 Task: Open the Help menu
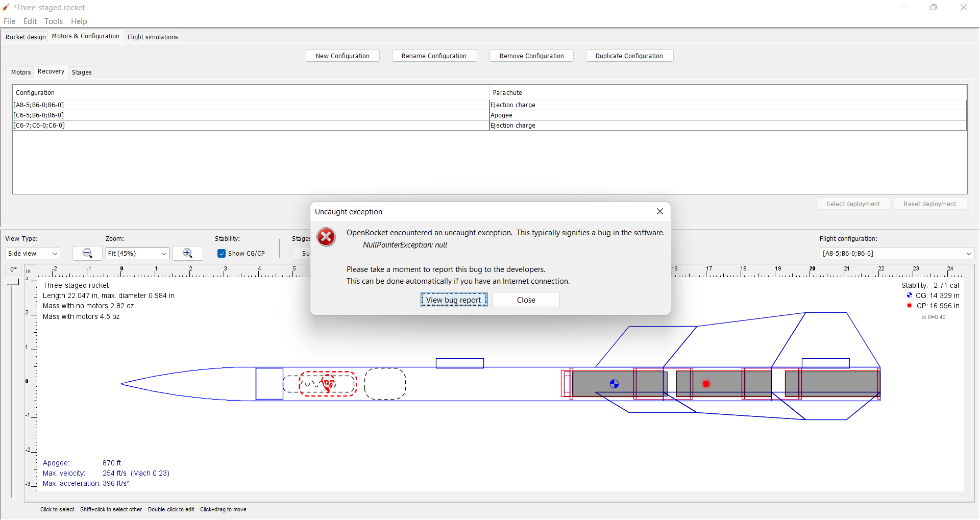[x=79, y=21]
